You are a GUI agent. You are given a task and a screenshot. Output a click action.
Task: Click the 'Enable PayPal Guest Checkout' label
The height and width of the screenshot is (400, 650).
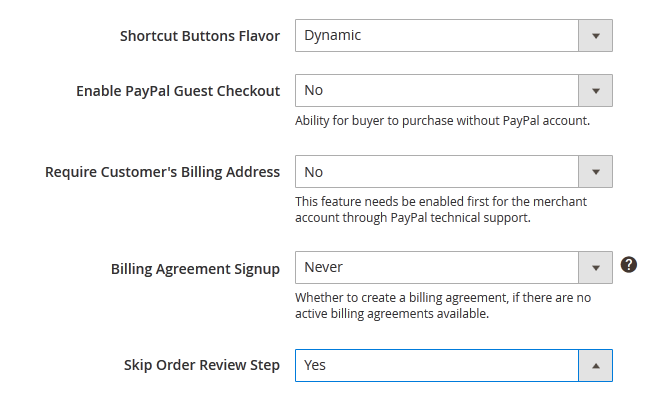coord(178,91)
